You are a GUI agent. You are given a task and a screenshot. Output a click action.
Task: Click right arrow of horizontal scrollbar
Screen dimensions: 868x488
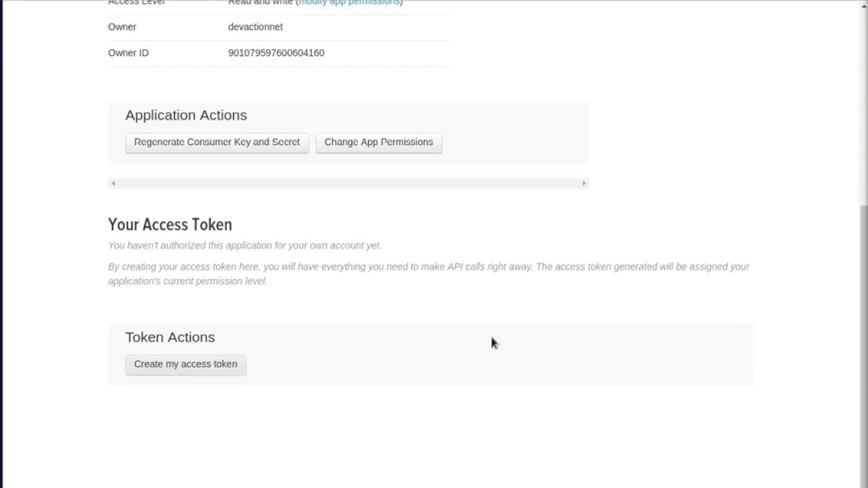pyautogui.click(x=584, y=183)
